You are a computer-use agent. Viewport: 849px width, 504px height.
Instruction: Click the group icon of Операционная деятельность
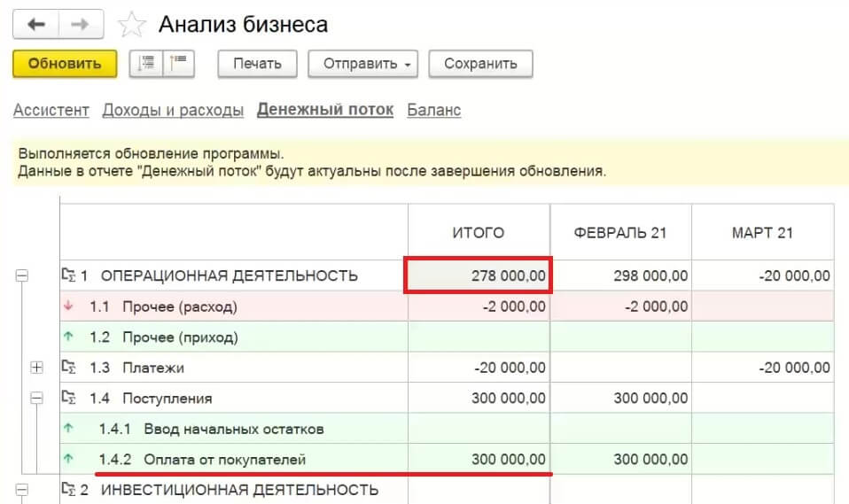pyautogui.click(x=69, y=275)
